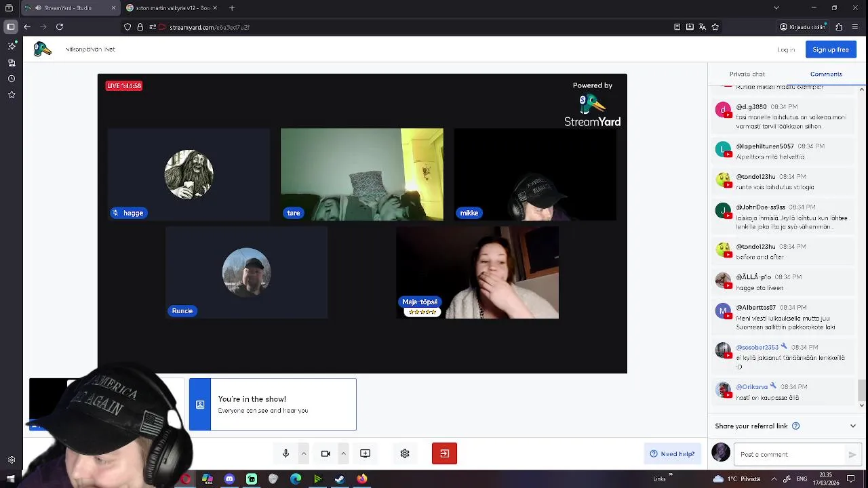This screenshot has width=868, height=488.
Task: Select Maja-töpsä participant video tile
Action: tap(477, 272)
